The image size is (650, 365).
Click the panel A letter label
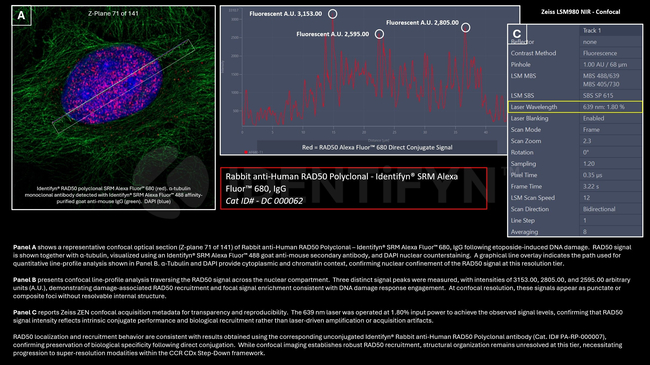click(x=21, y=16)
